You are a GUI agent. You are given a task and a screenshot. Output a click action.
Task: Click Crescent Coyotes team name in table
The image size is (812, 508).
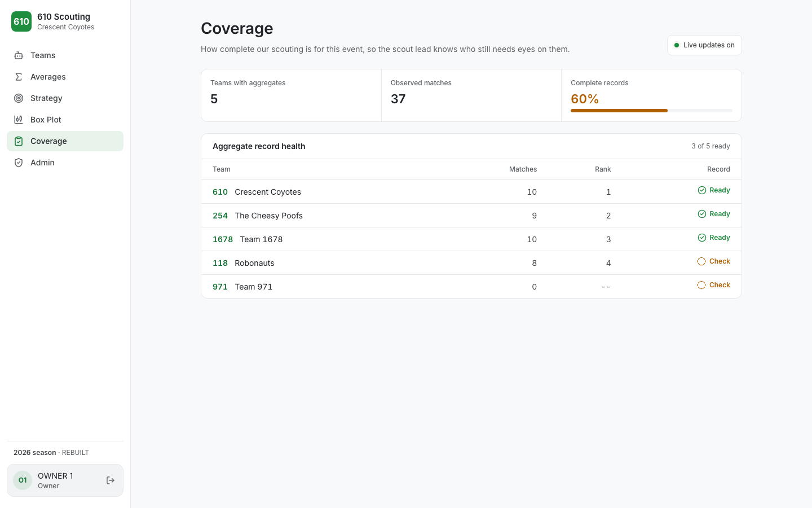click(x=268, y=192)
